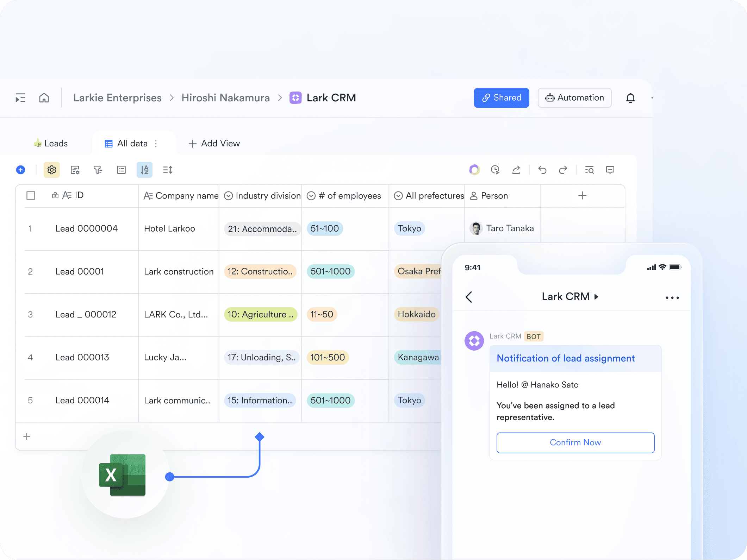Open the Automation settings
The image size is (747, 560).
574,97
